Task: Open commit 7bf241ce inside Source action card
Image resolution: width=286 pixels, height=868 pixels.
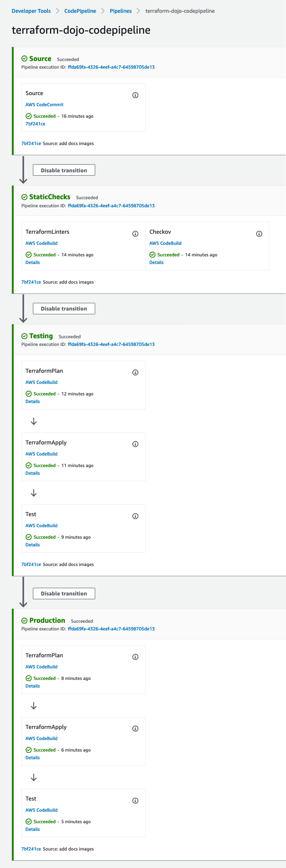Action: (x=35, y=124)
